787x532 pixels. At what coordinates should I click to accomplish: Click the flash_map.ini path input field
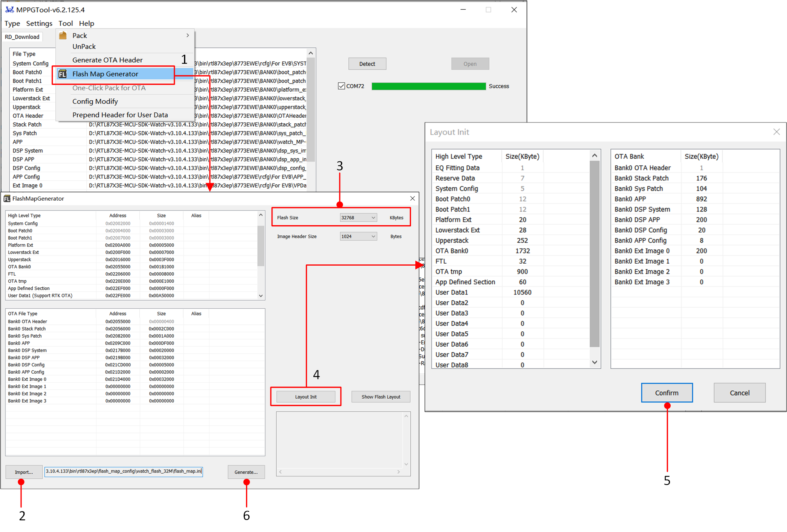[123, 471]
